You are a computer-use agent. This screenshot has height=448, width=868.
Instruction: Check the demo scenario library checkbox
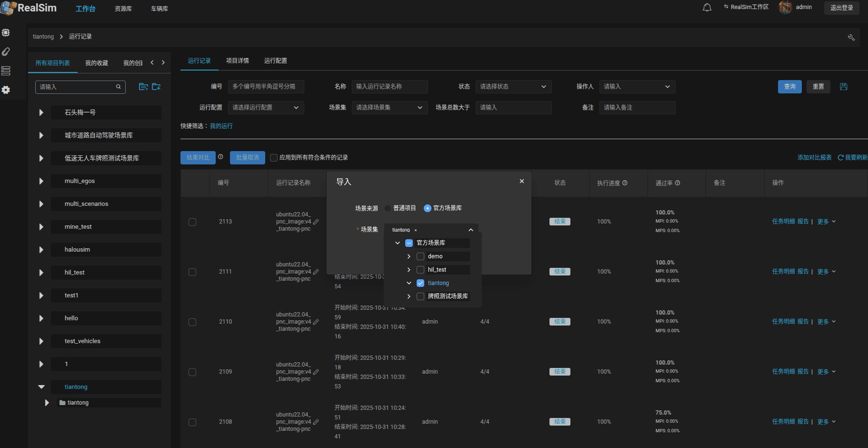pyautogui.click(x=420, y=256)
